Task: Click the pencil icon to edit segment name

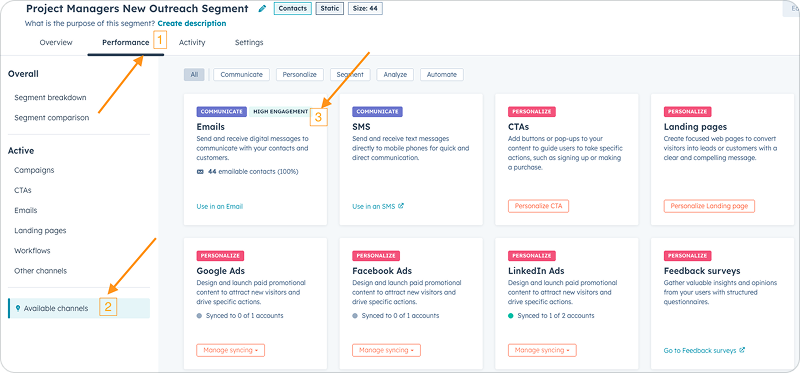Action: pos(262,9)
